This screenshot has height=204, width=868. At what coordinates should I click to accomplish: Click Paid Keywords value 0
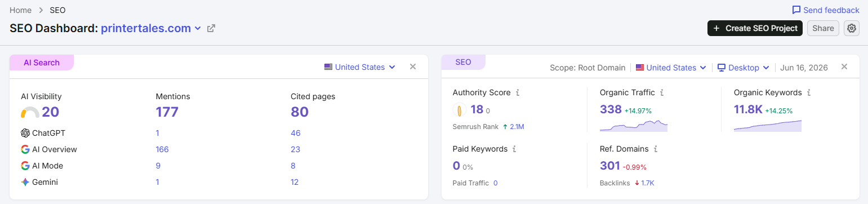456,166
